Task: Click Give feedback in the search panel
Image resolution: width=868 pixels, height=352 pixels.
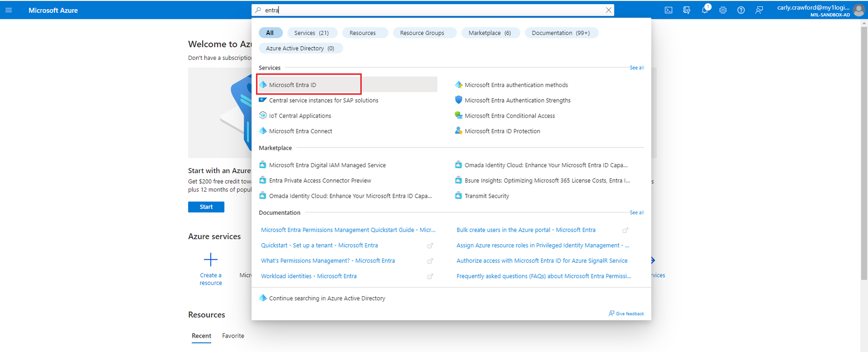Action: click(626, 313)
